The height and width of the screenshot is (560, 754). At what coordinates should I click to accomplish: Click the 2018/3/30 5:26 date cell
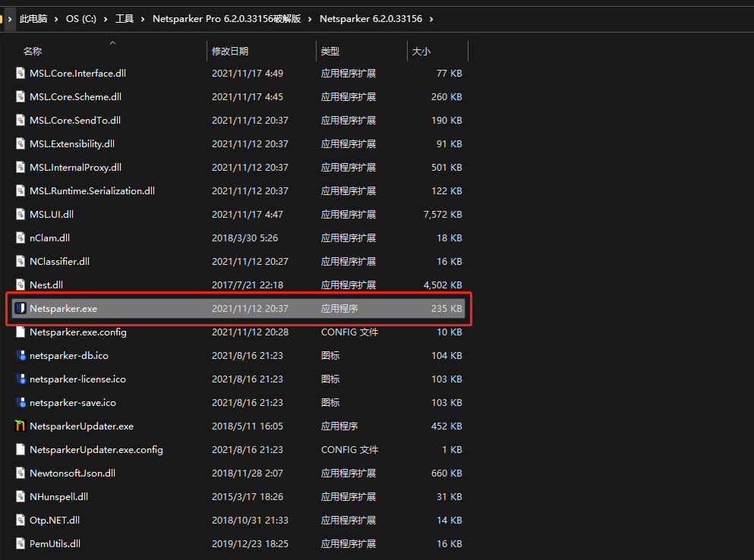click(244, 238)
